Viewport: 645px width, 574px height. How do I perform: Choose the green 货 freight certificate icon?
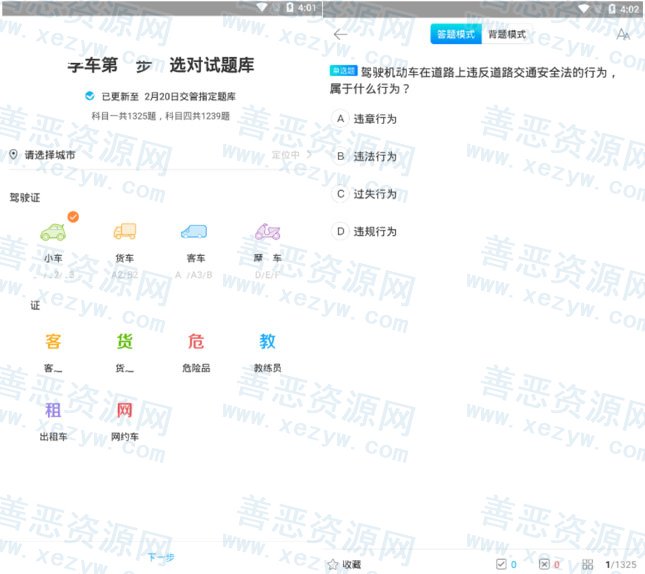coord(125,342)
